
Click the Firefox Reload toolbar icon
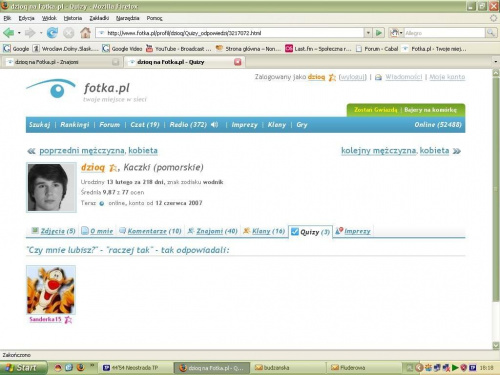coord(52,33)
